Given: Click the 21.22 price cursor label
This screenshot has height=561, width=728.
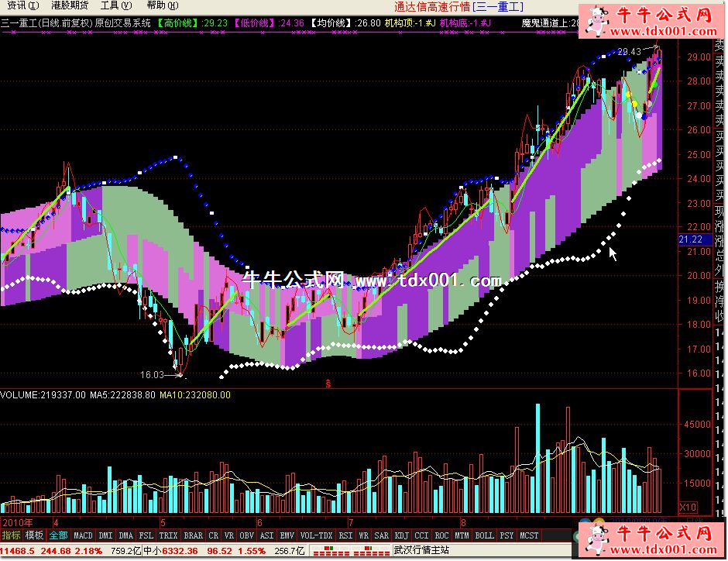Looking at the screenshot, I should (690, 239).
